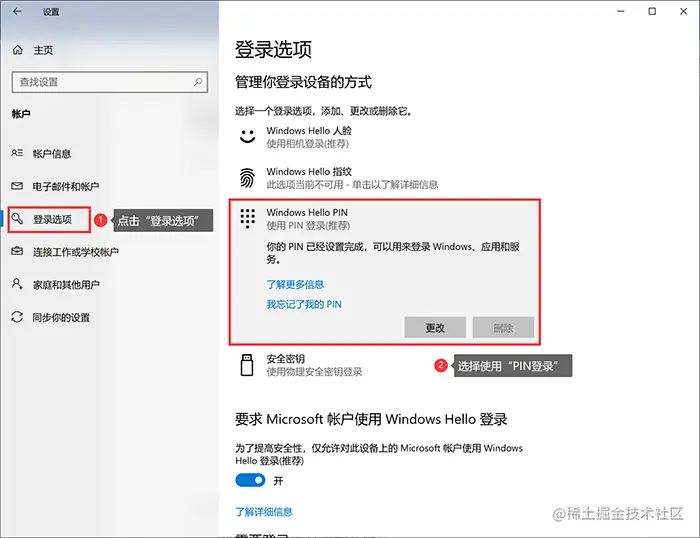The width and height of the screenshot is (700, 538).
Task: Click the 使用物理安全密钥登录 description
Action: (314, 371)
